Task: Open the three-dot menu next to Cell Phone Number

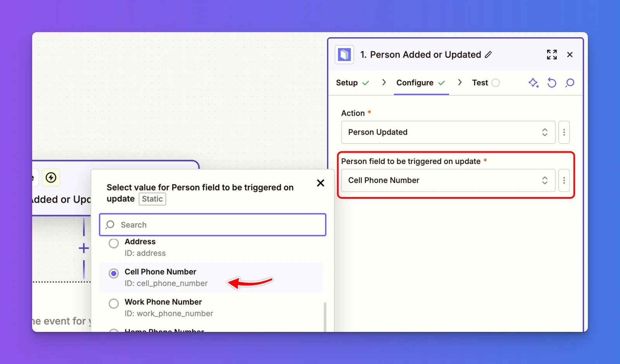Action: (564, 180)
